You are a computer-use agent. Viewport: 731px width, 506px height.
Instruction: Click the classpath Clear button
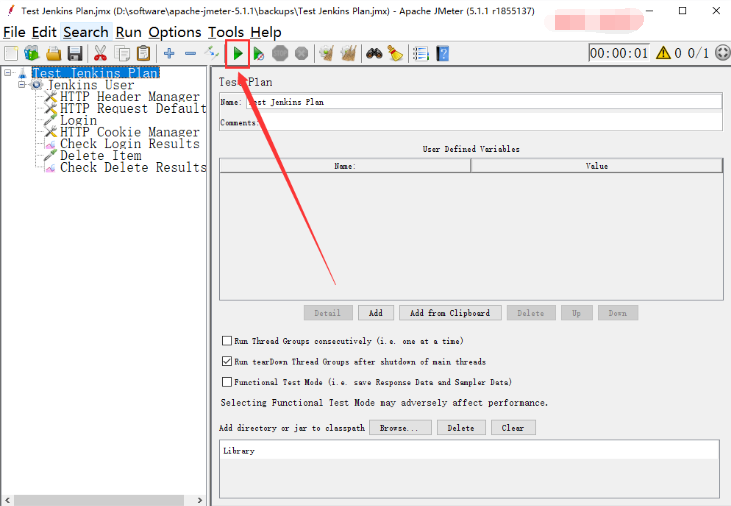(x=513, y=428)
